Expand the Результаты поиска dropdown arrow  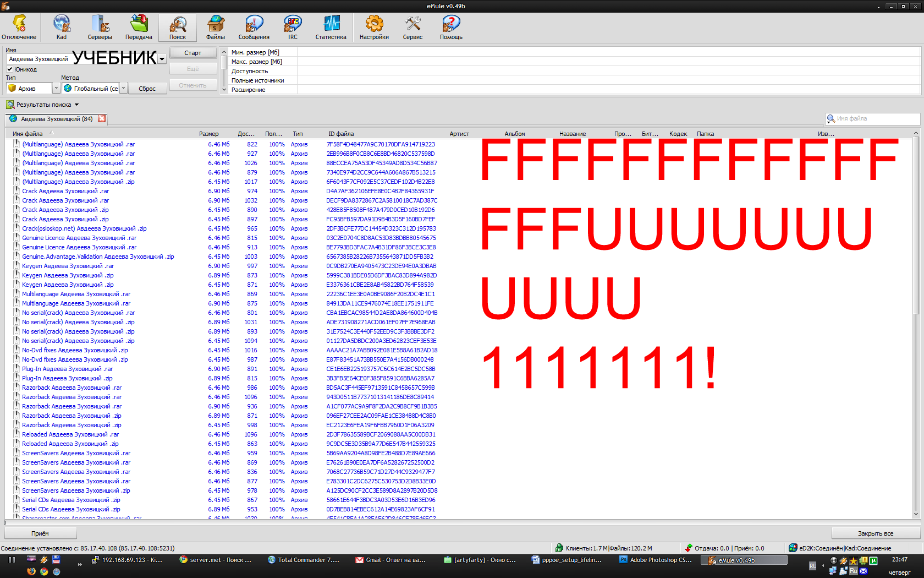pyautogui.click(x=76, y=105)
